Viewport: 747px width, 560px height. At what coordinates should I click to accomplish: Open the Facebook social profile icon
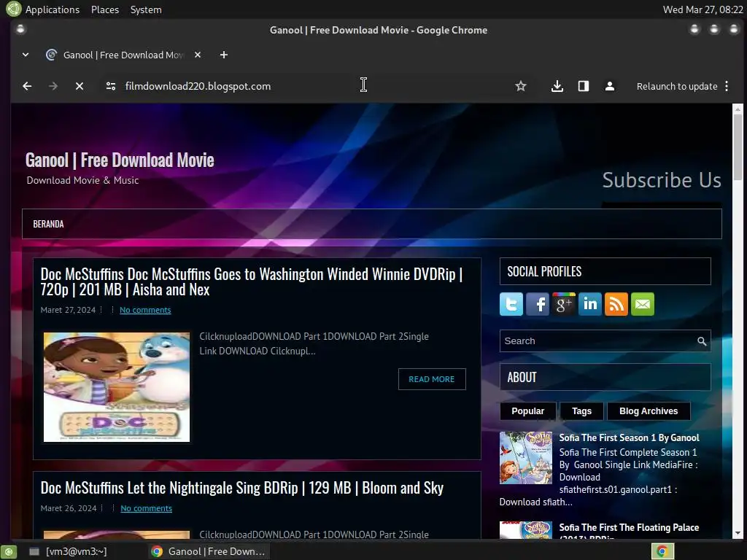[538, 304]
